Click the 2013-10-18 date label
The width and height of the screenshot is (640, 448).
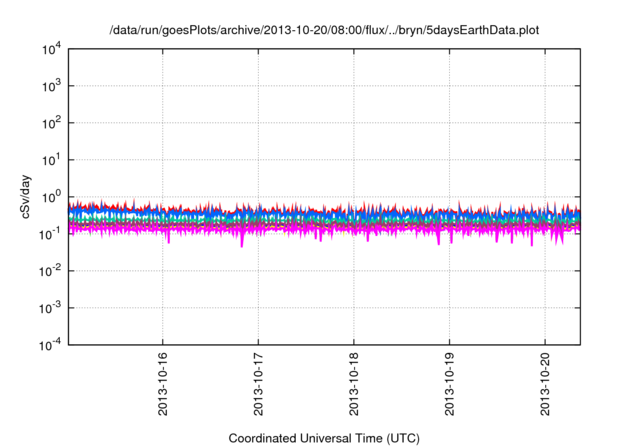[353, 384]
